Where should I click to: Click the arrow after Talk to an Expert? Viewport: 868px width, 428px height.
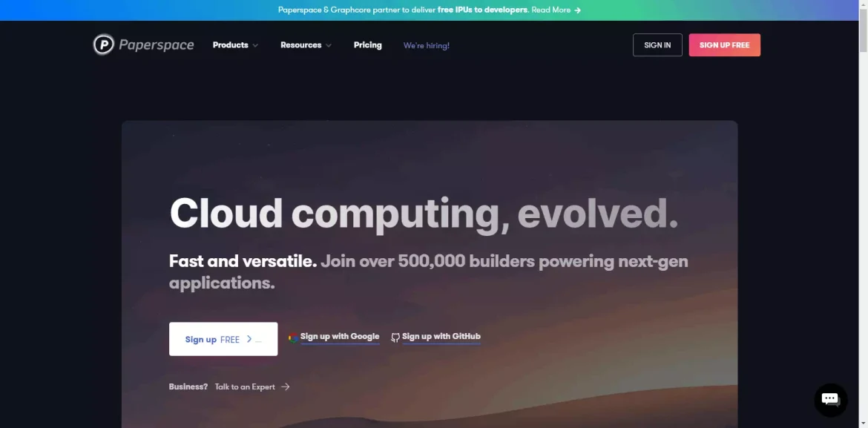pyautogui.click(x=285, y=386)
